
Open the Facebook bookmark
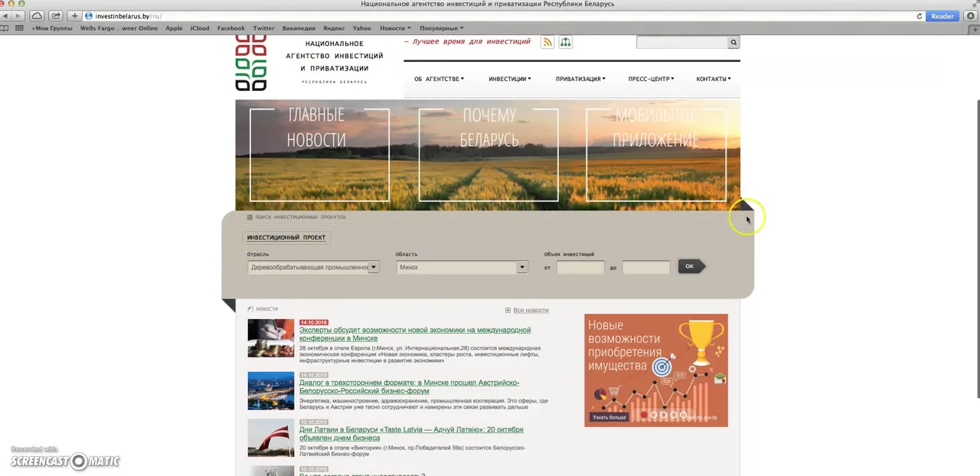pos(231,28)
